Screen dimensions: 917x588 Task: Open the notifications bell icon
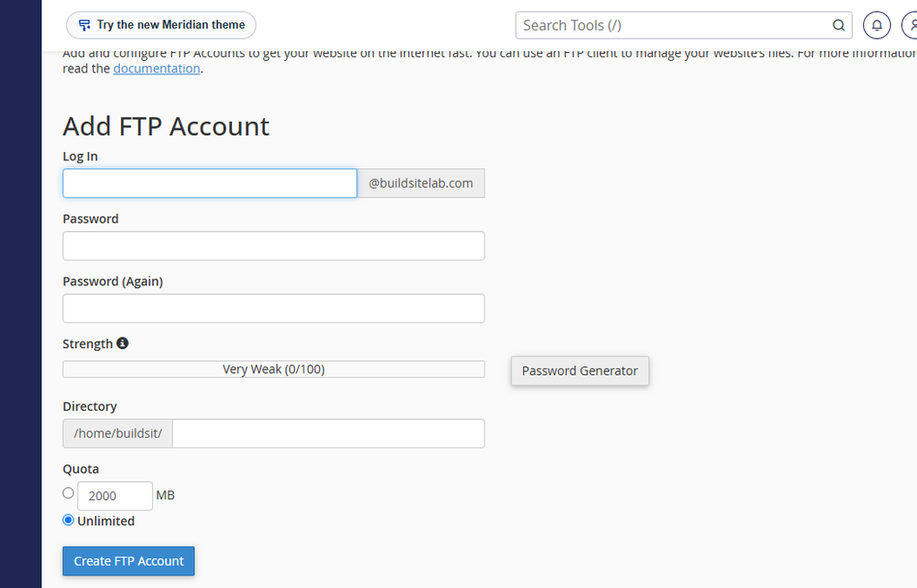click(x=877, y=25)
